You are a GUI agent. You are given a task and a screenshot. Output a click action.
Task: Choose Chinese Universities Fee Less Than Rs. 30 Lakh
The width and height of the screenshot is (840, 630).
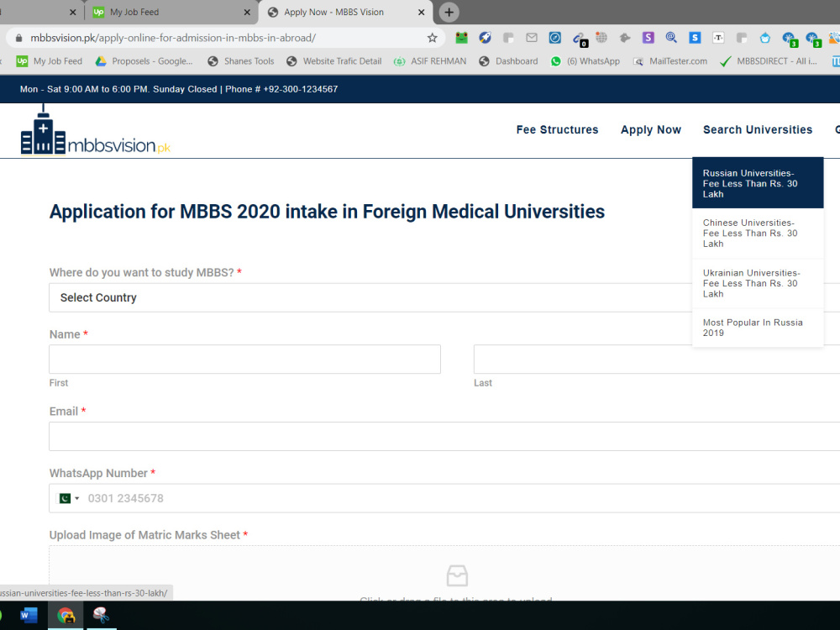[758, 233]
